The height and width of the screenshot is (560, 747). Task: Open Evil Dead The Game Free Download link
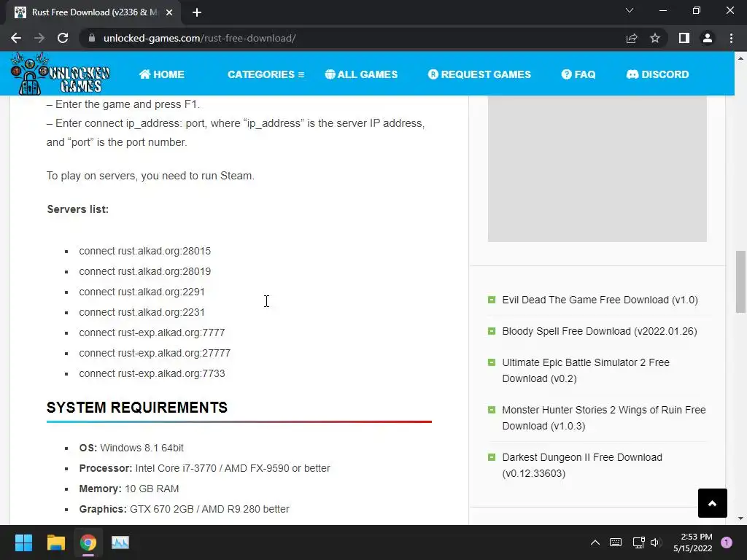pos(600,300)
